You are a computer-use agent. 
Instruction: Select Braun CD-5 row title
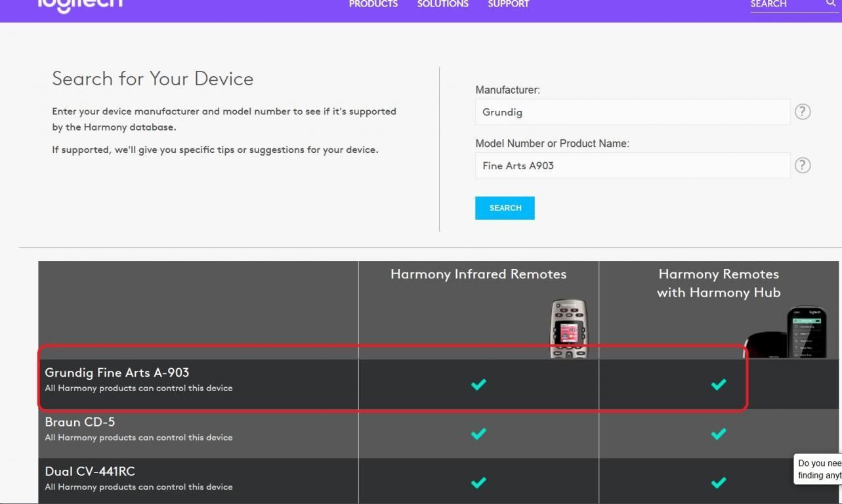pyautogui.click(x=80, y=422)
